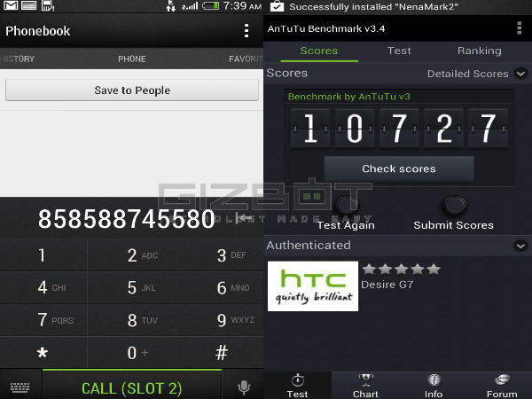Tap the Gmail notification icon in status bar
Image resolution: width=532 pixels, height=399 pixels.
pyautogui.click(x=11, y=5)
